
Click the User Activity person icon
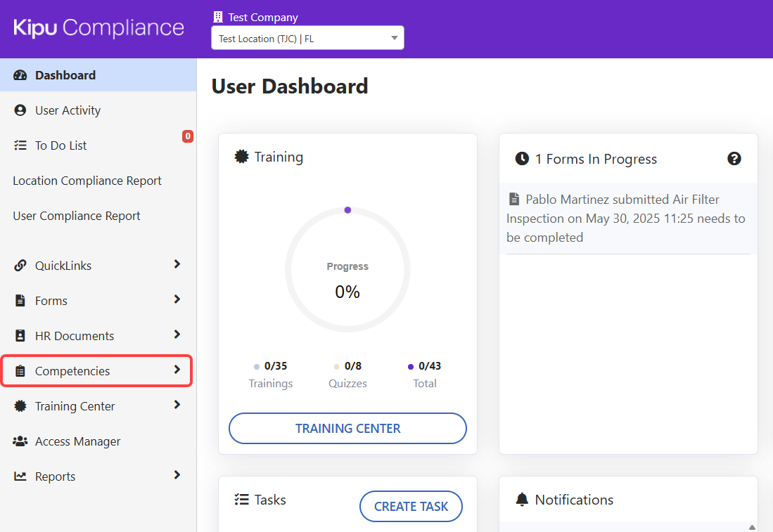pyautogui.click(x=20, y=110)
